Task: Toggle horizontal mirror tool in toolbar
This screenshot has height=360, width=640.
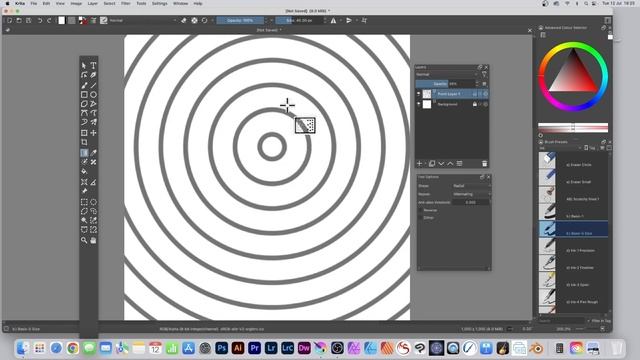Action: click(333, 20)
